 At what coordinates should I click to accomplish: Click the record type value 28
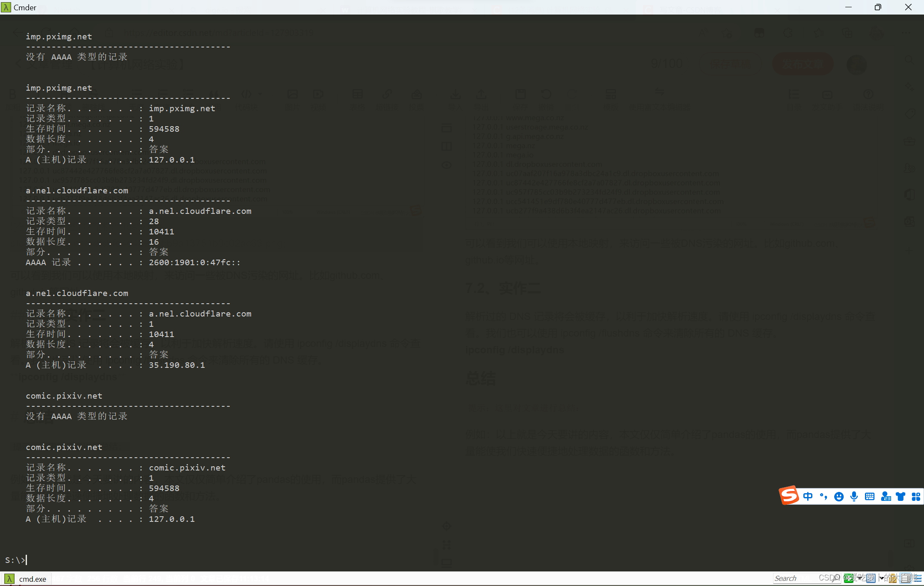point(154,221)
